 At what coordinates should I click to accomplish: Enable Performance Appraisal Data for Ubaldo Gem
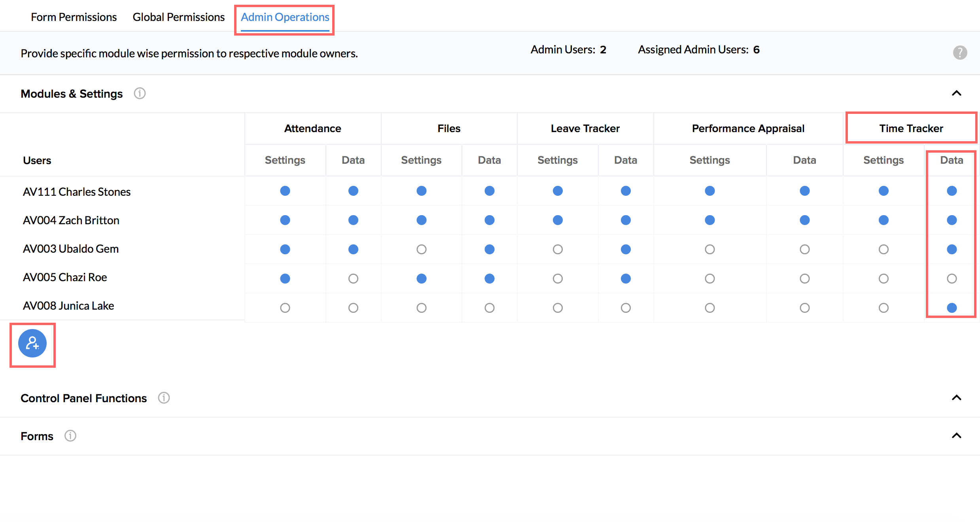click(804, 250)
